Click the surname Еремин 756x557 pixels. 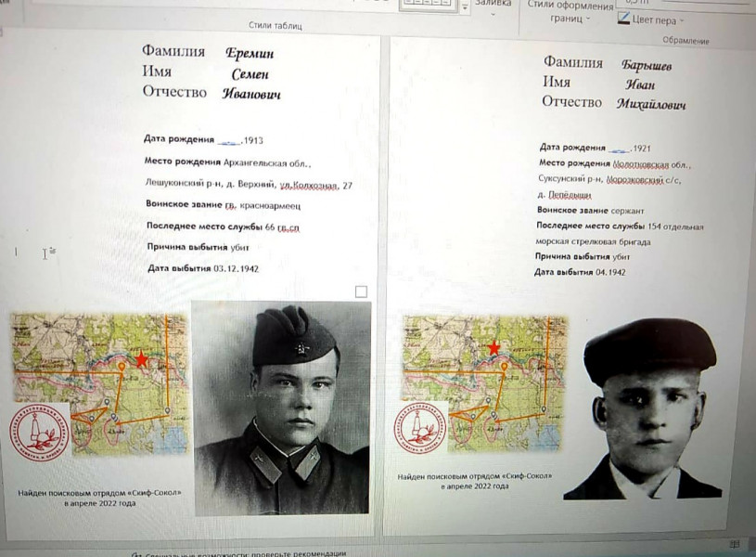pyautogui.click(x=250, y=53)
